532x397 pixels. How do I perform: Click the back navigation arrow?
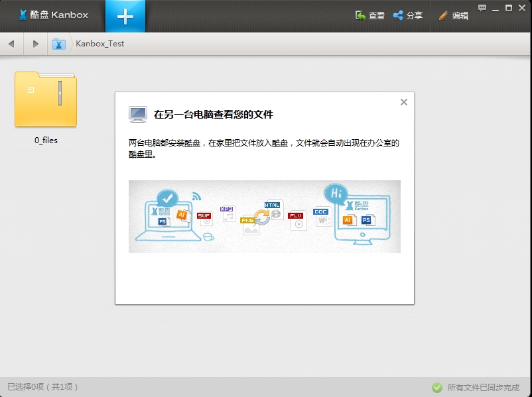click(11, 44)
